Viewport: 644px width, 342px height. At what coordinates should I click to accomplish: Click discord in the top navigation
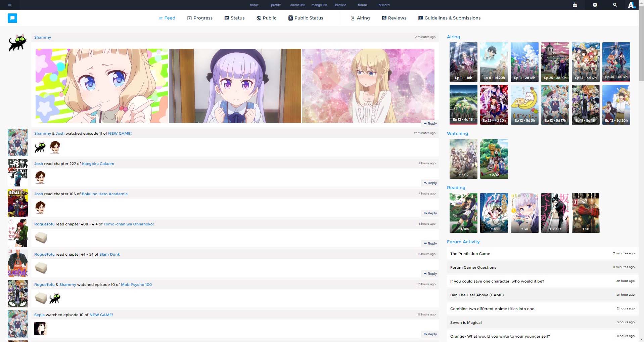(x=384, y=5)
